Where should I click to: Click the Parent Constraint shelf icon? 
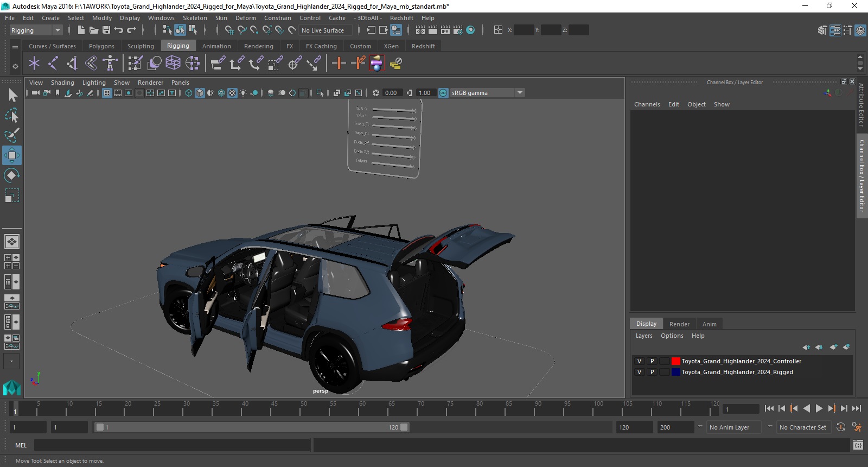(218, 64)
